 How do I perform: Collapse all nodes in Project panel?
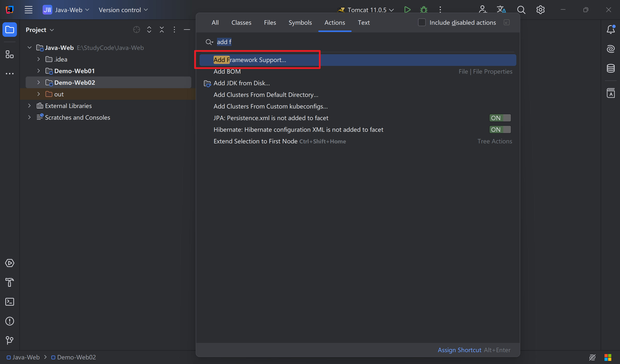tap(162, 30)
